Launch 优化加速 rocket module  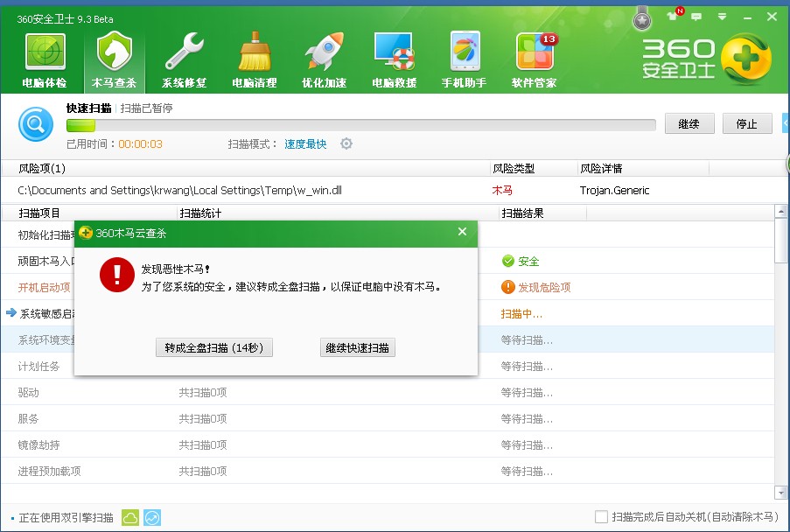324,59
